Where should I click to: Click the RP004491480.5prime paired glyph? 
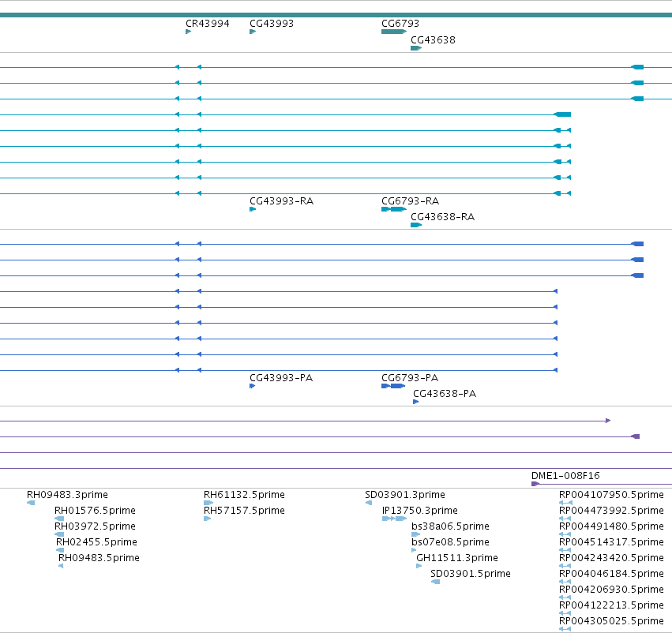point(565,534)
